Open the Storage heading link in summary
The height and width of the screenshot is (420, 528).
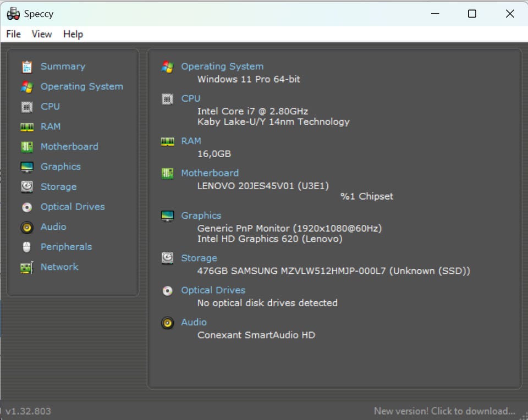[199, 258]
